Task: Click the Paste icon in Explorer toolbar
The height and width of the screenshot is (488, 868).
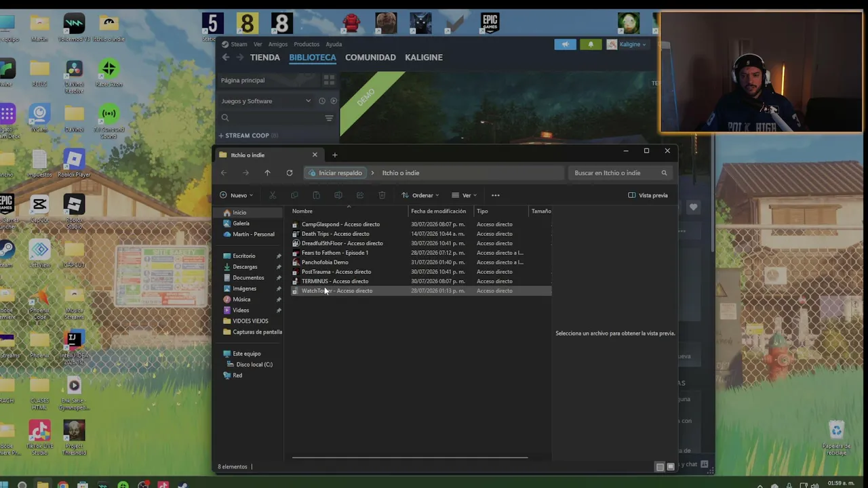Action: [x=316, y=195]
